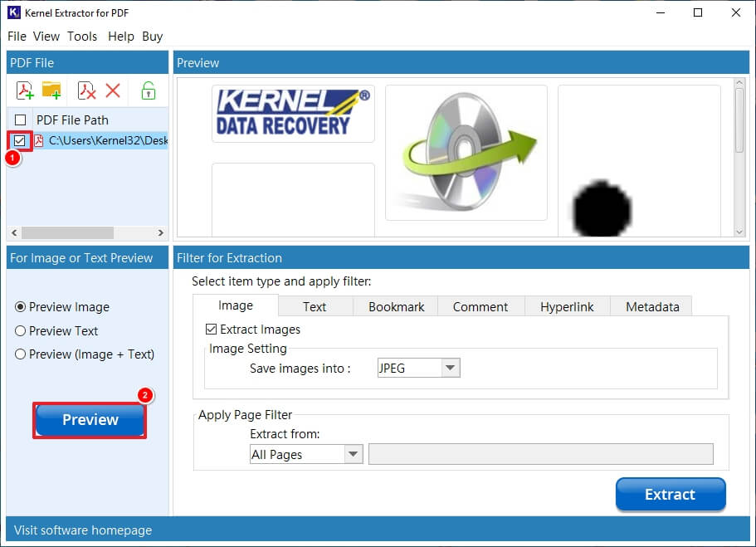Screen dimensions: 756x547
Task: Close the Kernel Extractor for PDF window
Action: pyautogui.click(x=736, y=12)
